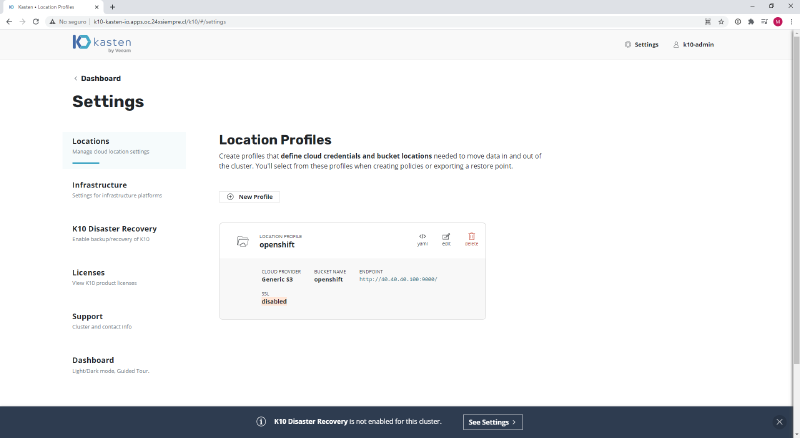Open the browser profile avatar M
The height and width of the screenshot is (438, 800).
pos(778,21)
